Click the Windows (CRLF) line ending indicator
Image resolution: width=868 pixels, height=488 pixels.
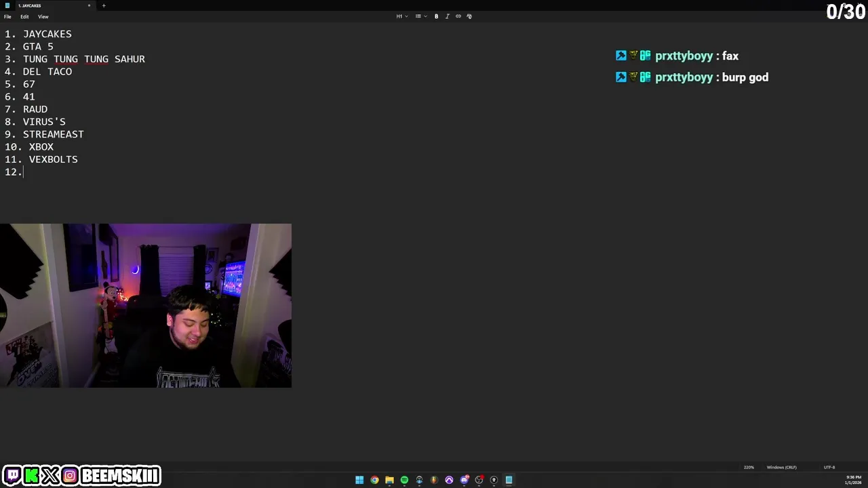tap(781, 467)
